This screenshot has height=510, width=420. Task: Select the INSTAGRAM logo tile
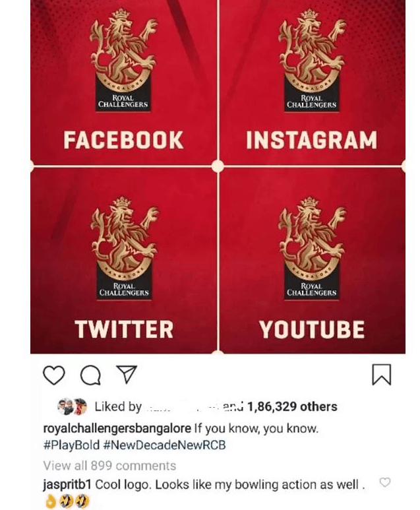pyautogui.click(x=312, y=82)
